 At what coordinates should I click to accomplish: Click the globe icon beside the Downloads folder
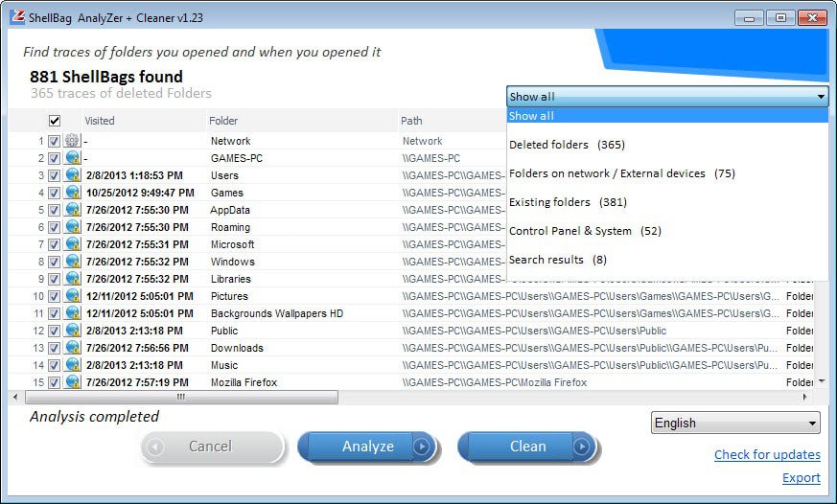(x=72, y=348)
